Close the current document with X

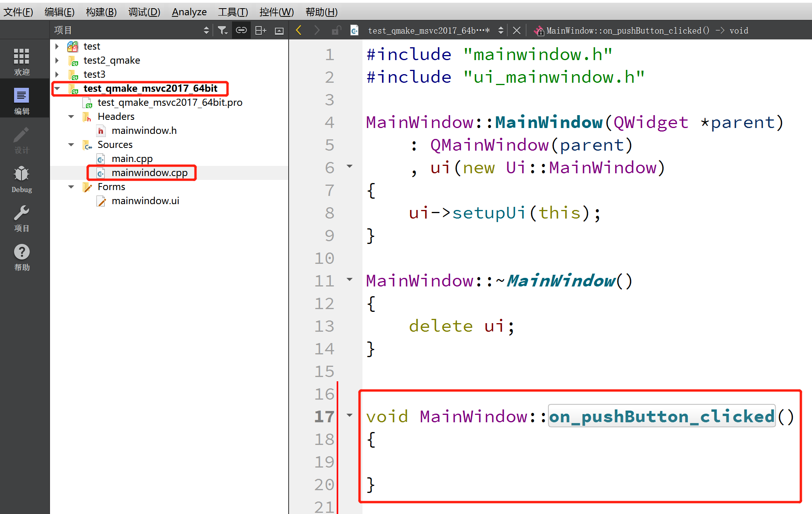pos(516,30)
